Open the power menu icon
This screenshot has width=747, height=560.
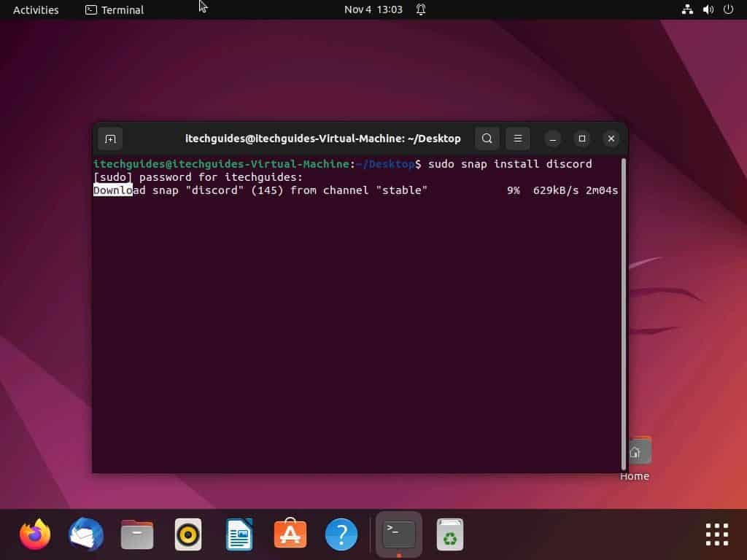pyautogui.click(x=729, y=9)
